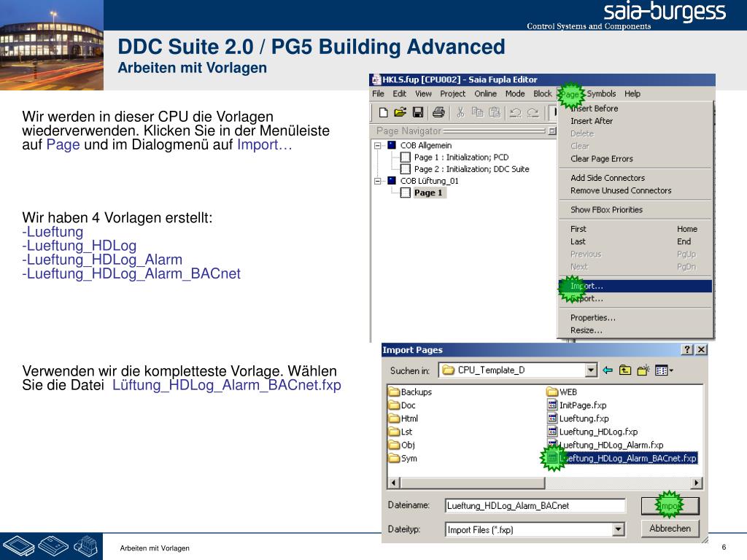Image resolution: width=747 pixels, height=560 pixels.
Task: Create a new folder via toolbar icon
Action: click(643, 370)
